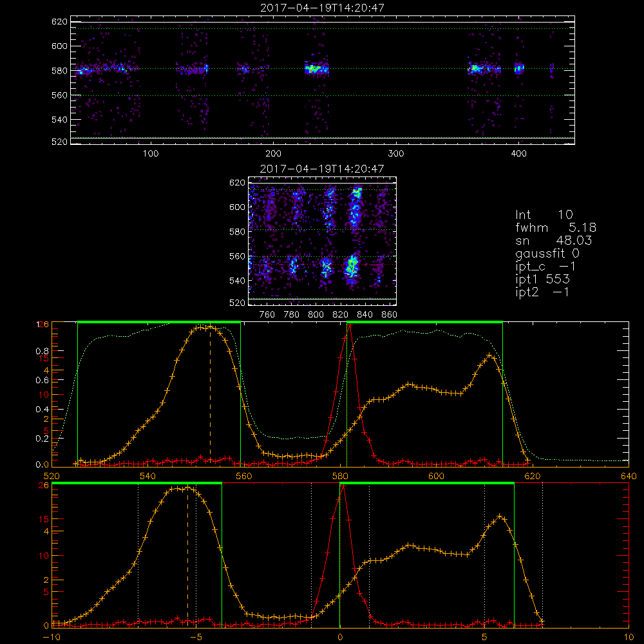Click x-axis label 200 of top spectrum
Image resolution: width=644 pixels, height=644 pixels.
click(273, 154)
